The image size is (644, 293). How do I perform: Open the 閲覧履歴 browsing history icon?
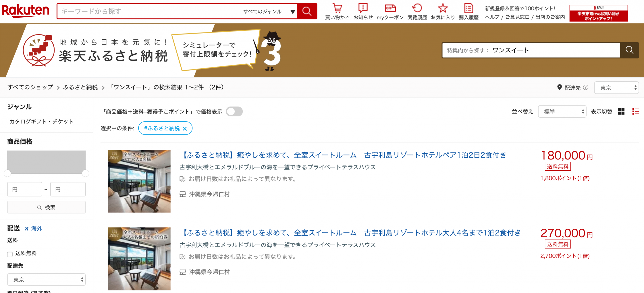(417, 9)
